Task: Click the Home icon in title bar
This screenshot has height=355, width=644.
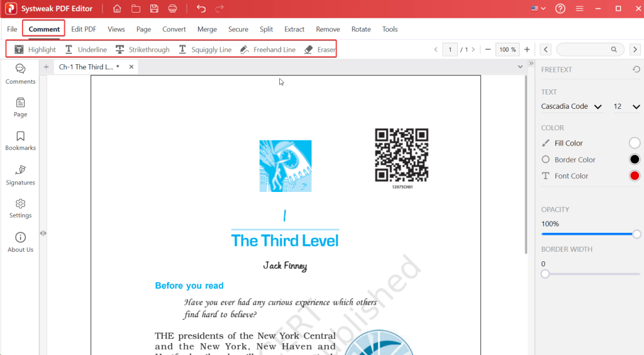Action: pos(117,9)
